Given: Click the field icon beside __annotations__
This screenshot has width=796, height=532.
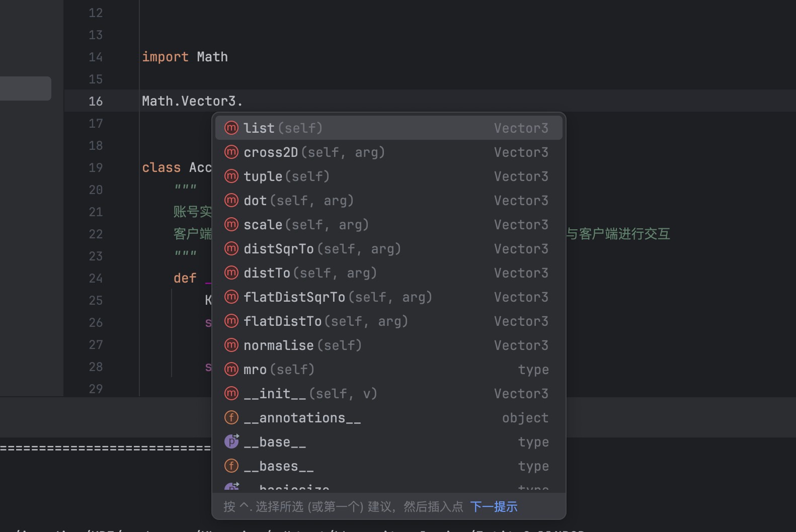Looking at the screenshot, I should [x=231, y=418].
